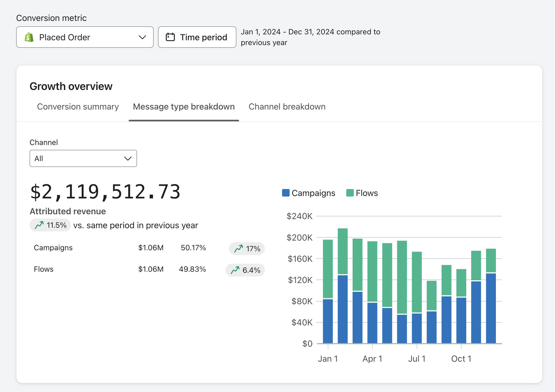Open the Time period picker
The width and height of the screenshot is (555, 392).
pyautogui.click(x=197, y=37)
